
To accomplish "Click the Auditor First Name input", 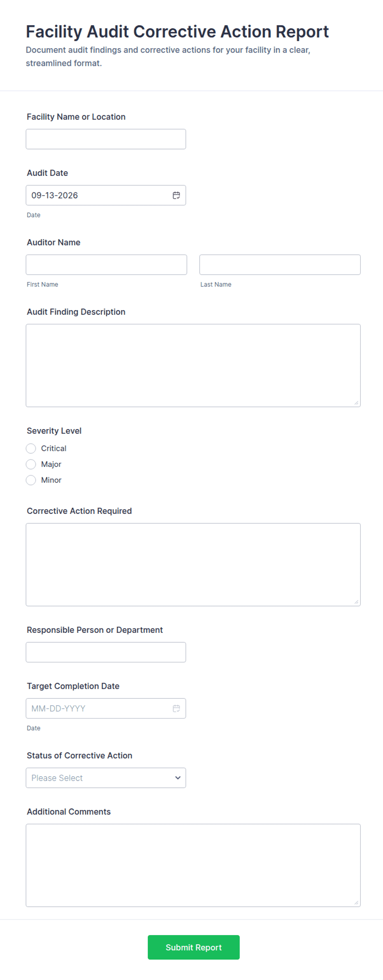I will pyautogui.click(x=106, y=265).
